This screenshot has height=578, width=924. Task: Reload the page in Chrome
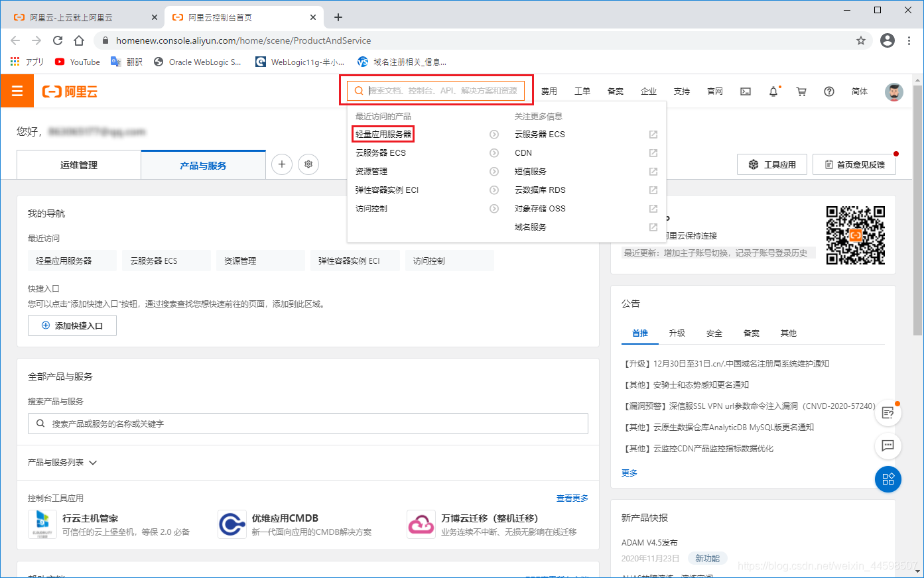[x=58, y=40]
